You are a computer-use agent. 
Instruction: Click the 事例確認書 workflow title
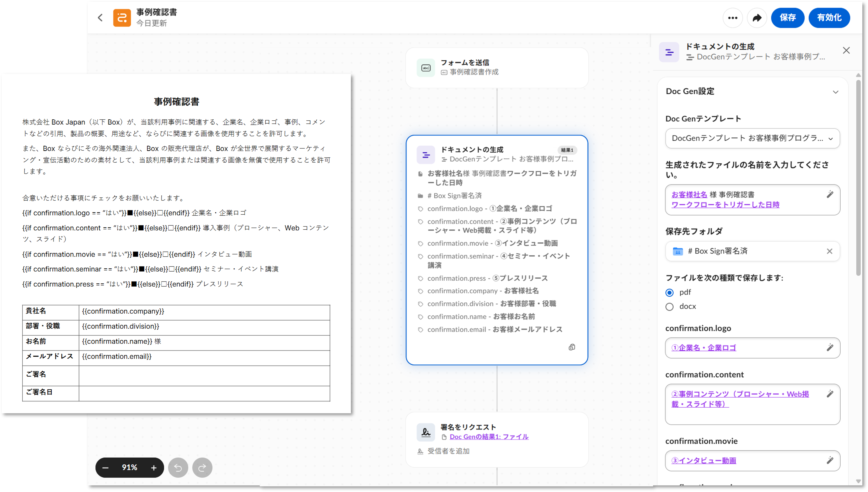(156, 13)
